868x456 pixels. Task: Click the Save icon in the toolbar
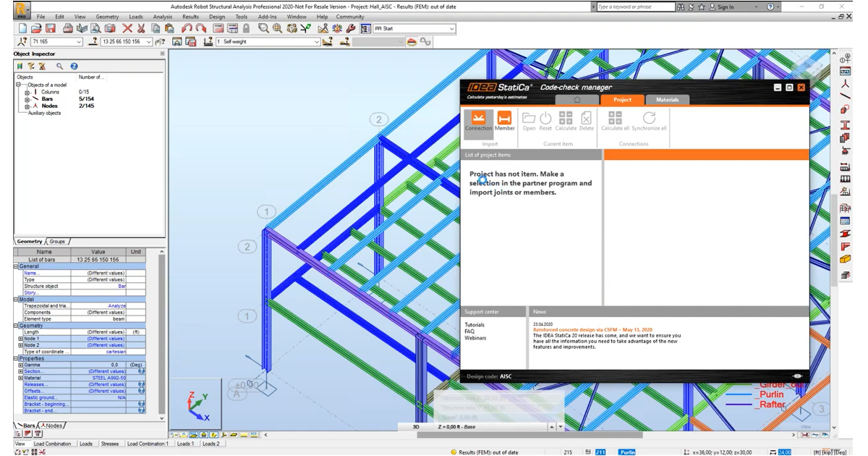[51, 29]
